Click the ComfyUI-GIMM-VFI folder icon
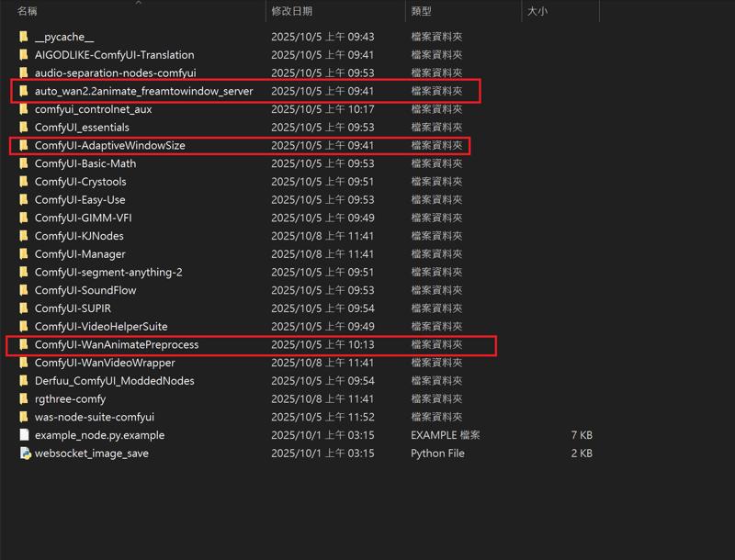Viewport: 735px width, 560px height. click(24, 218)
